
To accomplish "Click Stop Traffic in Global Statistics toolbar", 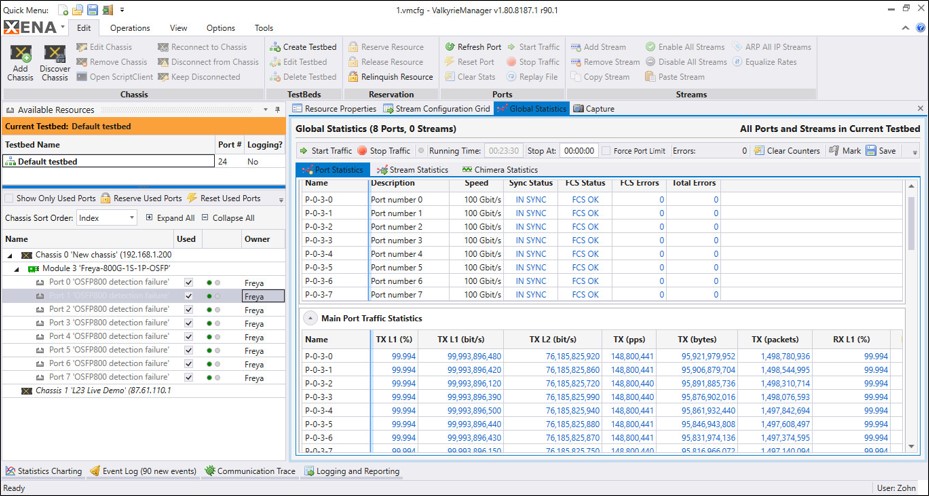I will coord(383,151).
